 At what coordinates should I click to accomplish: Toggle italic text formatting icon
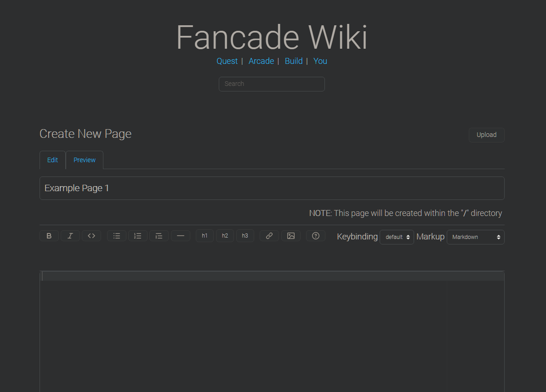[70, 236]
